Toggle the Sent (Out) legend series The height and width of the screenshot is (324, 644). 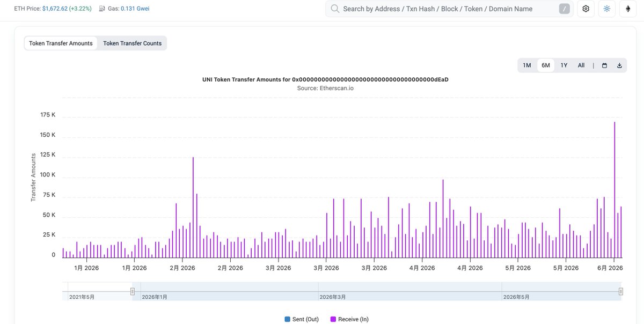pyautogui.click(x=302, y=319)
